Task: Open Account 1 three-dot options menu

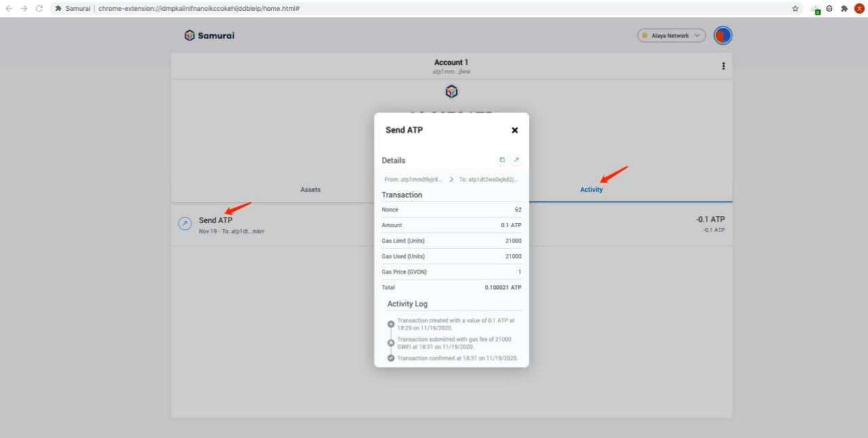Action: point(723,66)
